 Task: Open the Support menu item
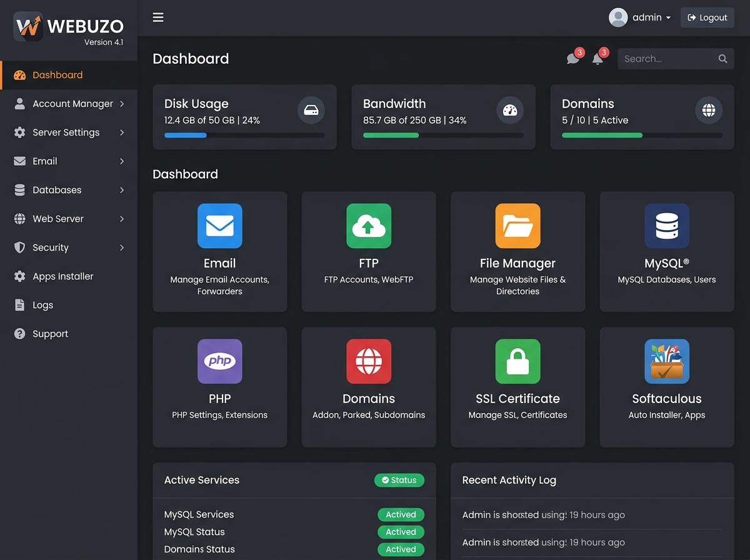tap(69, 334)
